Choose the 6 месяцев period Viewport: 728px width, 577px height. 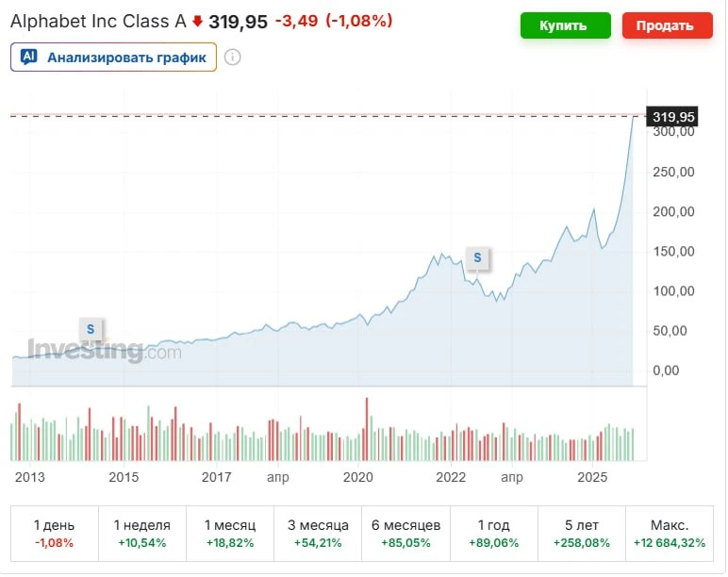coord(406,533)
